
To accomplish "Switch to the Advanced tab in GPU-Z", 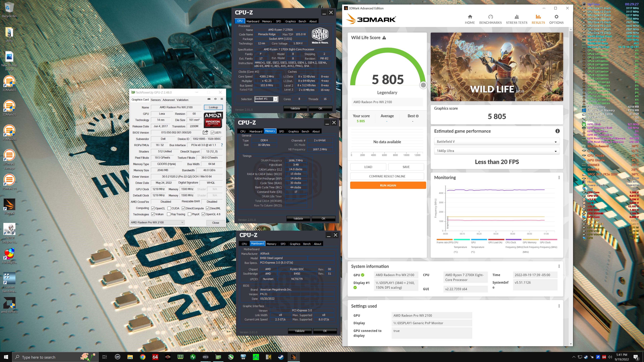I will 169,100.
